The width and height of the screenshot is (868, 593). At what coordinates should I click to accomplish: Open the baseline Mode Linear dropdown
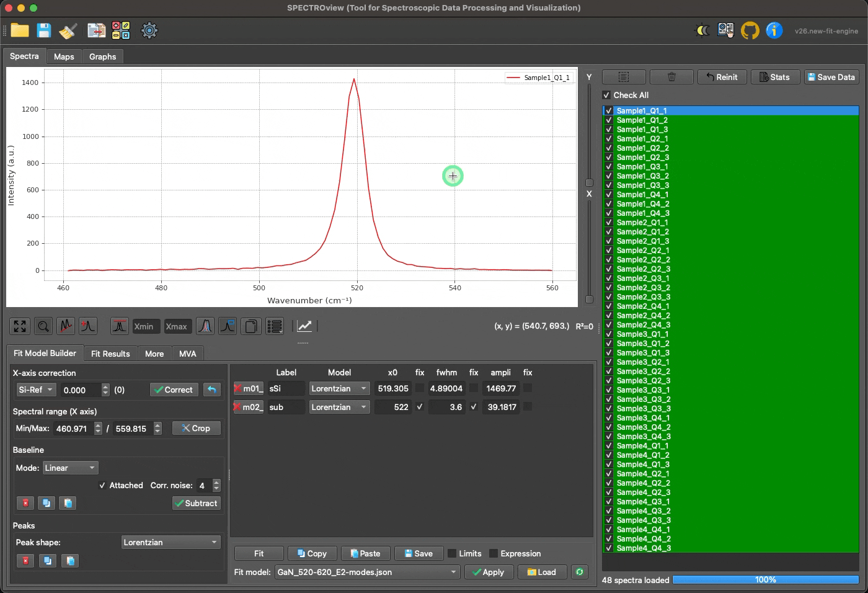tap(70, 468)
